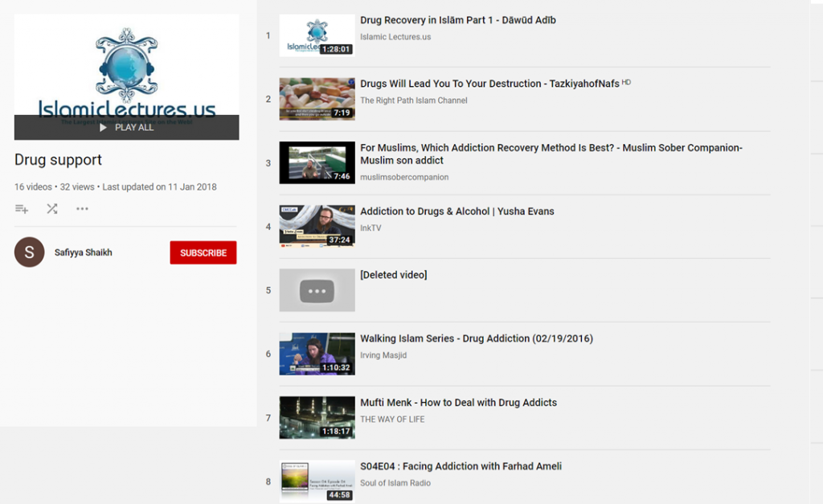Click the save playlist icon
Viewport: 823px width, 504px height.
click(22, 209)
